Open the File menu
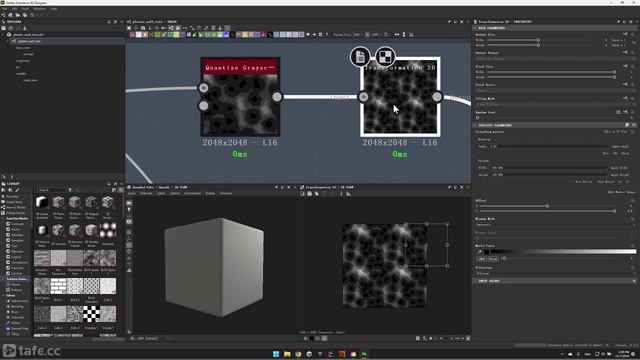The width and height of the screenshot is (640, 360). (5, 9)
